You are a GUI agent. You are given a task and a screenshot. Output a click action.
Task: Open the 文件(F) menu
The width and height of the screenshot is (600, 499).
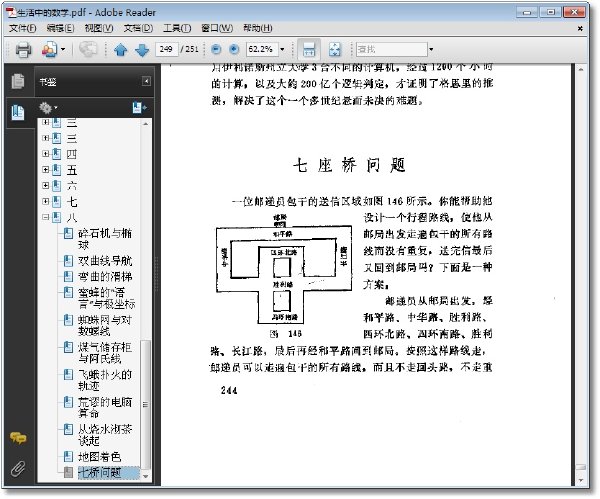[x=23, y=28]
